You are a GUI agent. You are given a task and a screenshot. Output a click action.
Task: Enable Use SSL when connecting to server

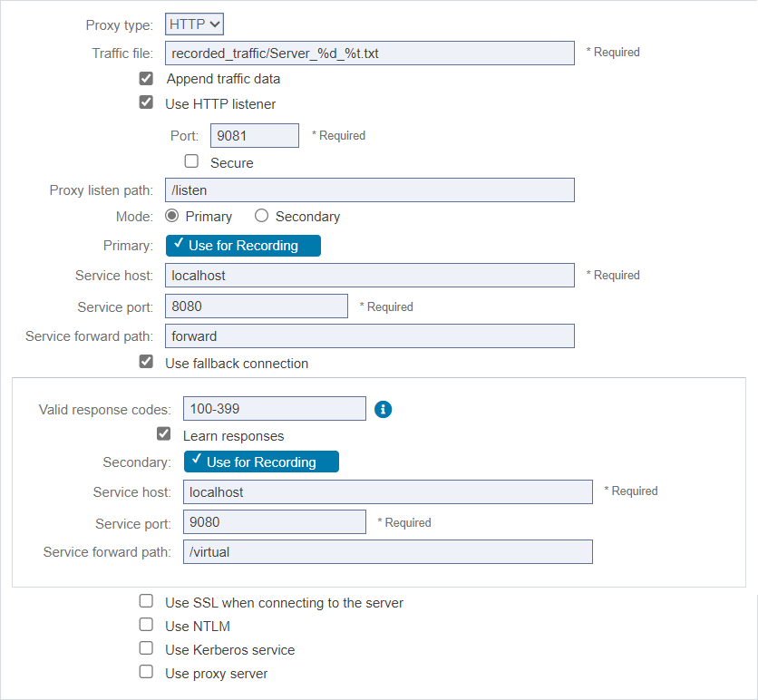[x=146, y=601]
